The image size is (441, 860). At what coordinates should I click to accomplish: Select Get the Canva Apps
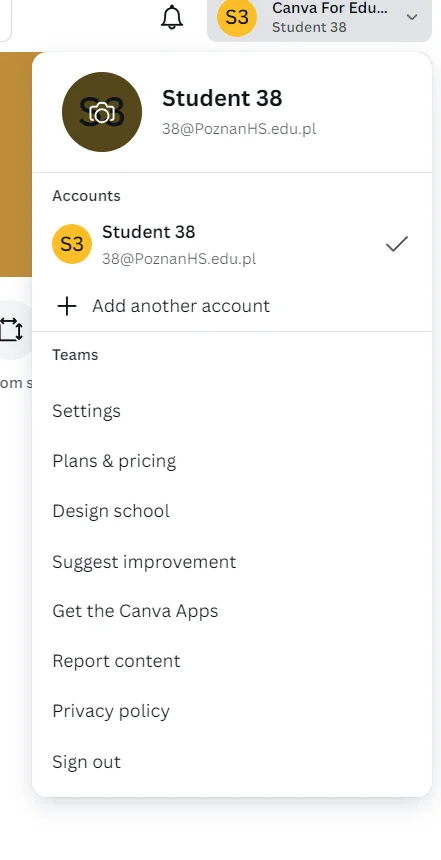tap(135, 611)
